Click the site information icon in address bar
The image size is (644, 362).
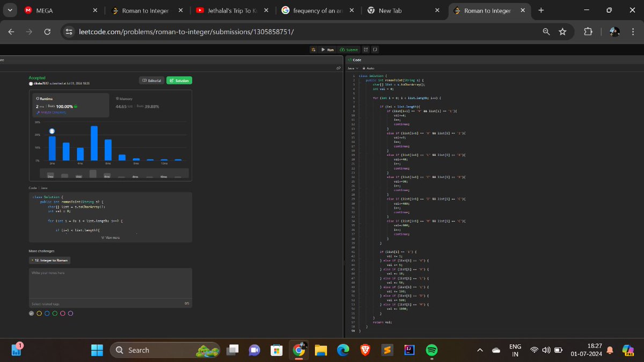(x=69, y=32)
